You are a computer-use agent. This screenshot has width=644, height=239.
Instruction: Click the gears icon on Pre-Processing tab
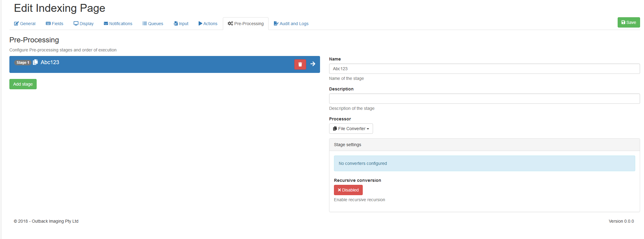(x=230, y=24)
